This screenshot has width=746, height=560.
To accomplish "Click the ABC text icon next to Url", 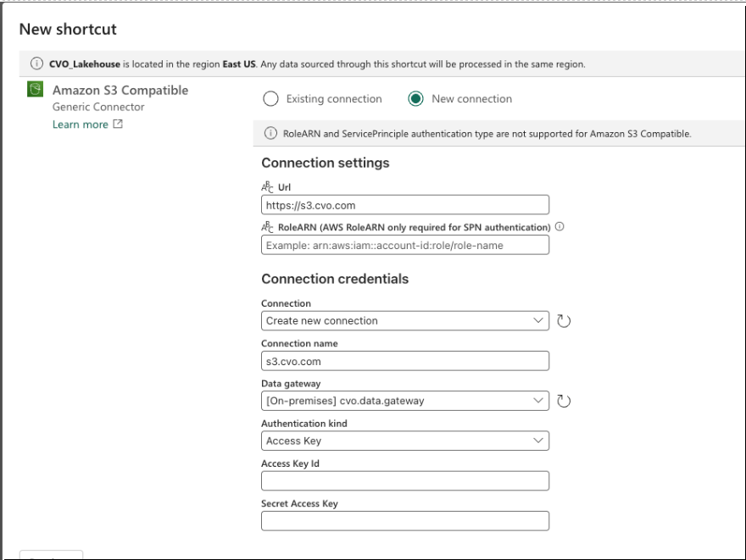I will (267, 187).
